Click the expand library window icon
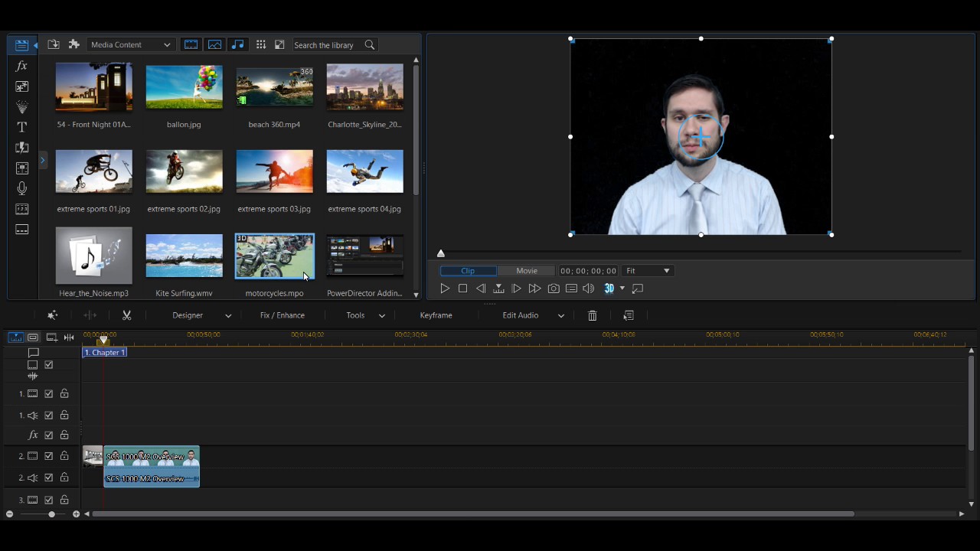980x551 pixels. [279, 44]
